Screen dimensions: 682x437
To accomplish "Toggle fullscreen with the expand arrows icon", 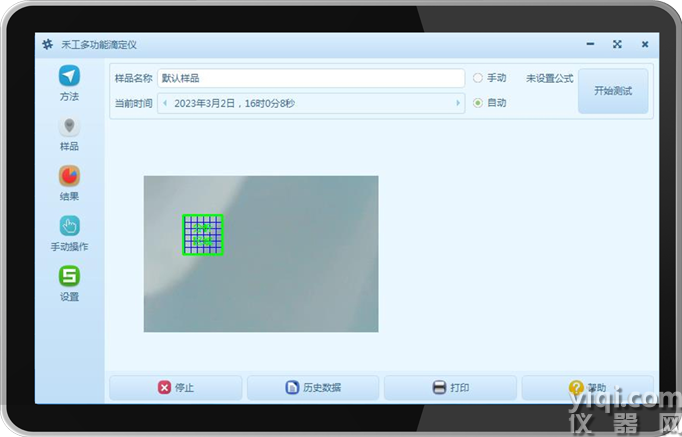I will click(x=617, y=44).
